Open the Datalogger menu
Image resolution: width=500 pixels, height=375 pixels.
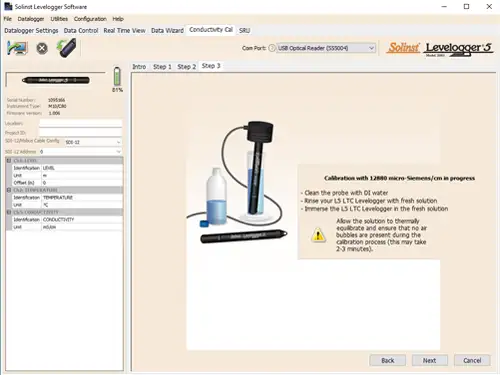click(x=31, y=19)
